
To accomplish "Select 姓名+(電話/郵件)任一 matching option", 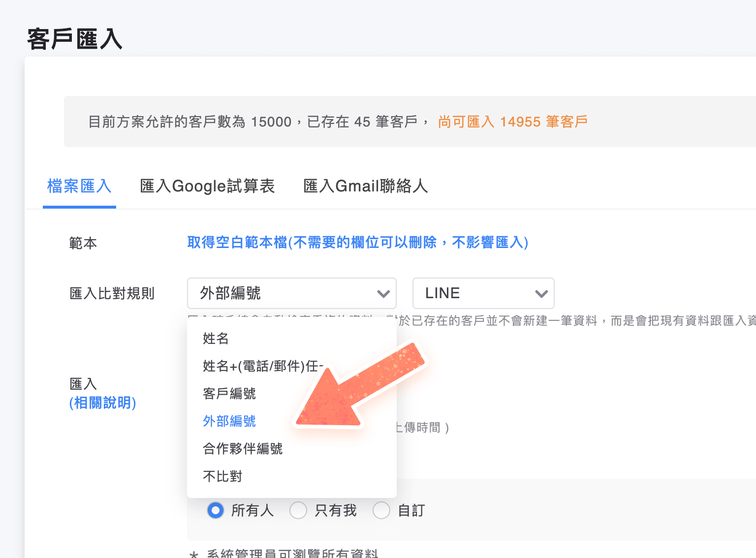I will click(x=256, y=366).
